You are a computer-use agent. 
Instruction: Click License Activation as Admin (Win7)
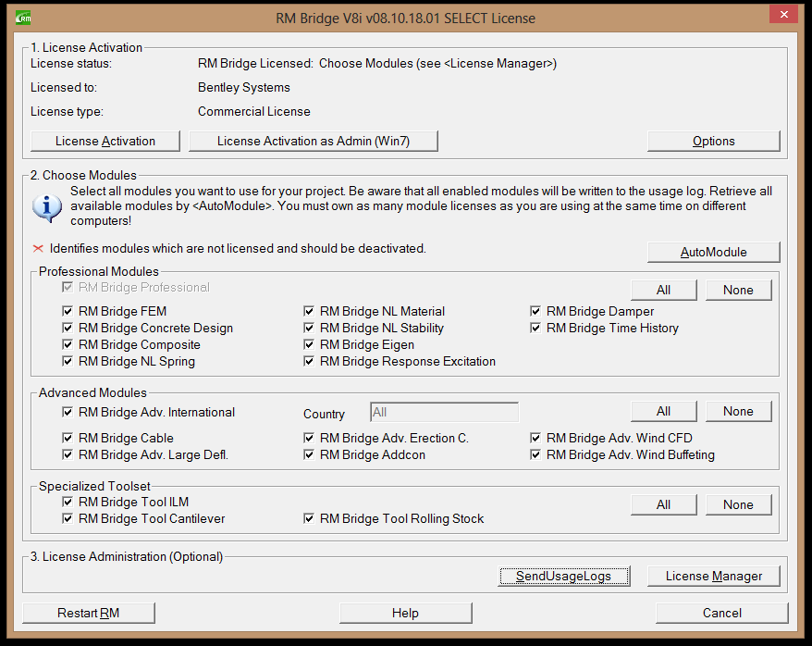[x=314, y=141]
